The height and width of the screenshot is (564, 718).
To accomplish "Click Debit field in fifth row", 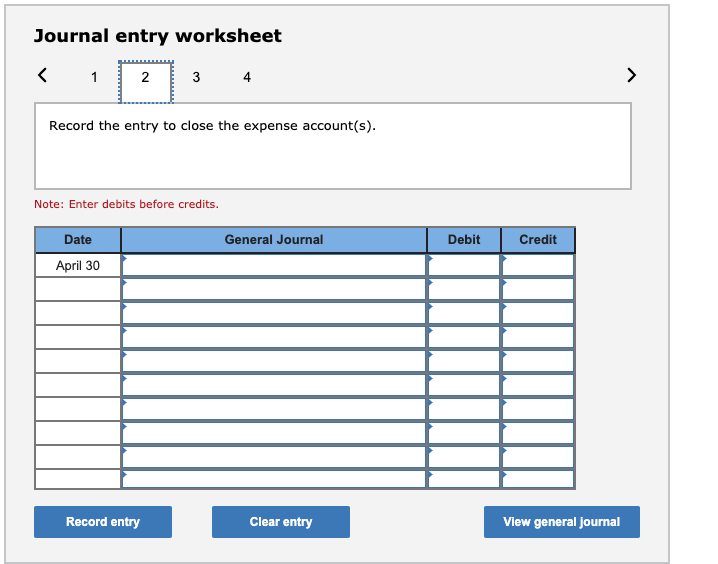I will [464, 361].
